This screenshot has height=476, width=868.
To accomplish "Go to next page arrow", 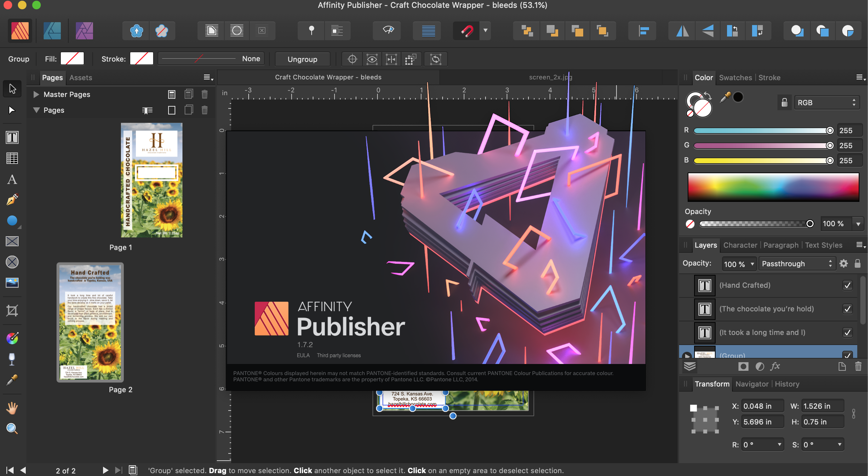I will (x=105, y=470).
